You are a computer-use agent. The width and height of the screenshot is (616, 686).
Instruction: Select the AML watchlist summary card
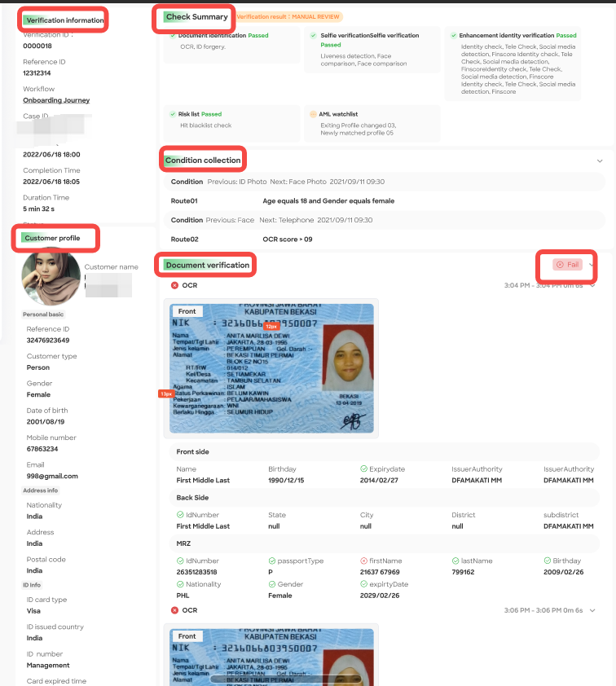click(372, 123)
